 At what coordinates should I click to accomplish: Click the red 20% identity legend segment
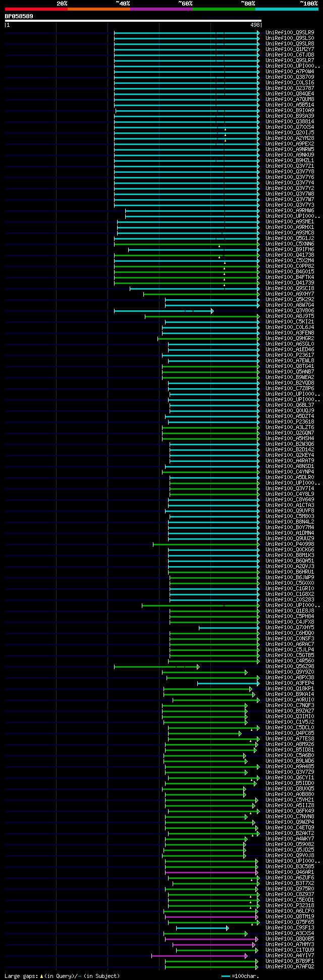coord(36,9)
